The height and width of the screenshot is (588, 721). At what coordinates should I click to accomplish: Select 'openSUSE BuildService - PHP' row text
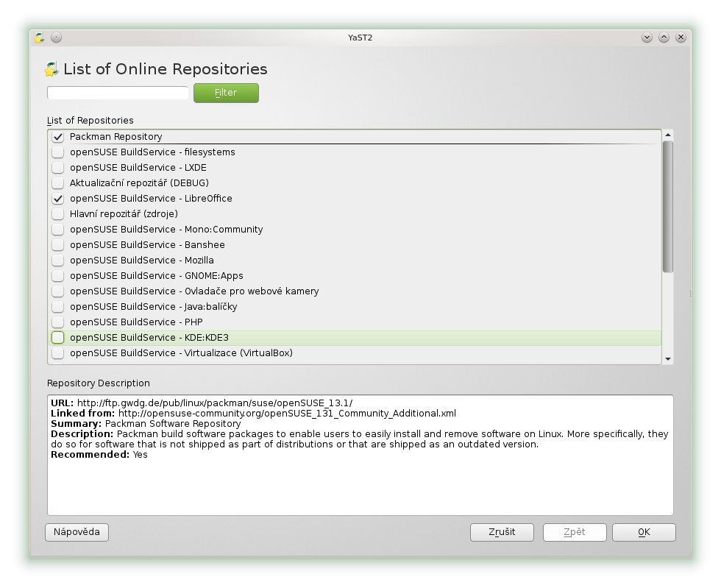[x=136, y=322]
